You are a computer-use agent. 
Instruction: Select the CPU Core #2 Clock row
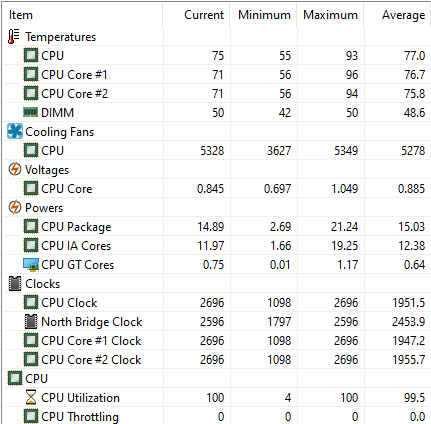click(216, 360)
